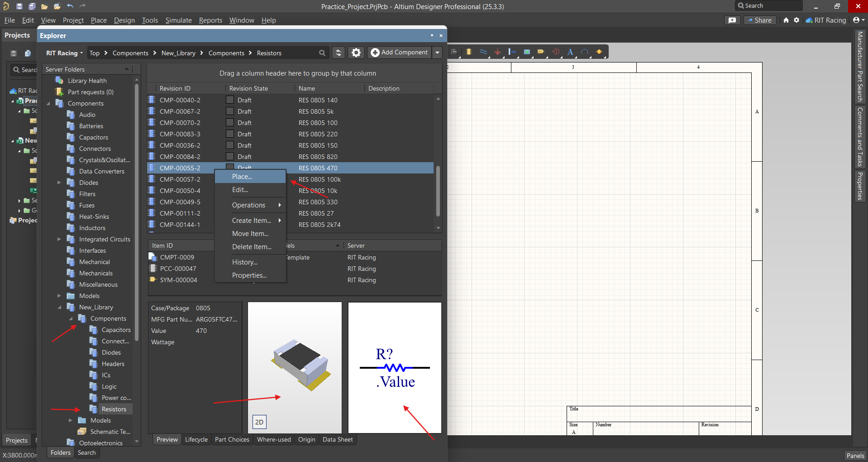
Task: Click the Align objects toolbar icon
Action: coord(454,52)
